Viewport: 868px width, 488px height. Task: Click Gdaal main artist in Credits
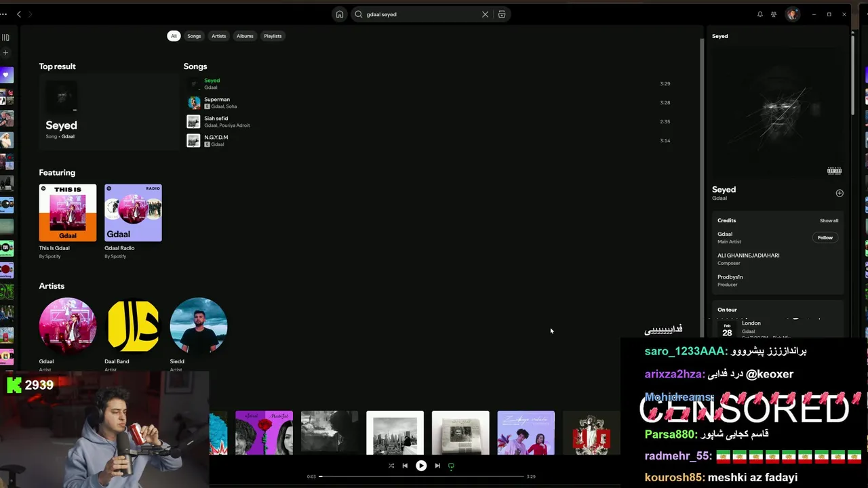725,234
